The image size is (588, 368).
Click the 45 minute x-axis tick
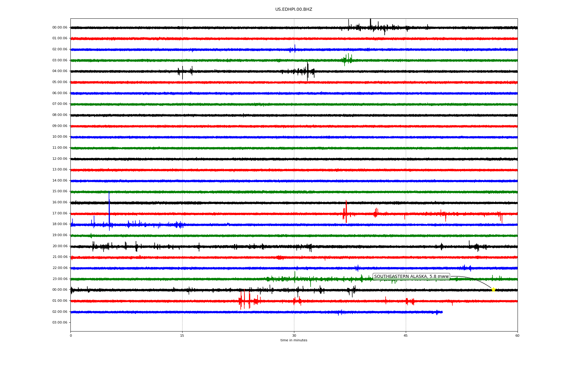tap(406, 335)
